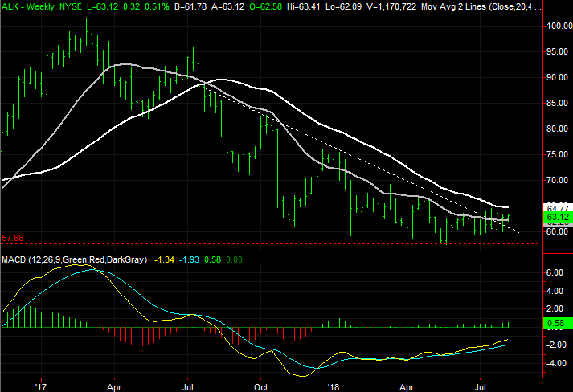
Task: Click the 80.00 price axis label
Action: tap(557, 129)
